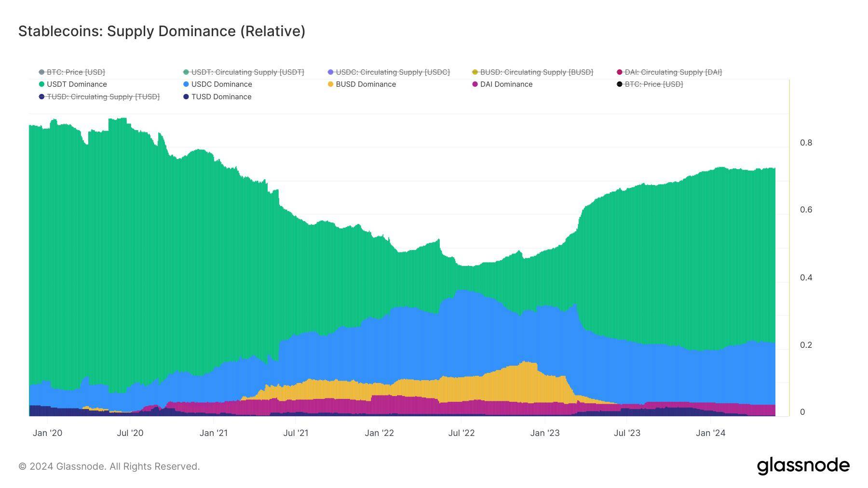Image resolution: width=868 pixels, height=488 pixels.
Task: Hide the USDT Dominance series
Action: click(73, 84)
